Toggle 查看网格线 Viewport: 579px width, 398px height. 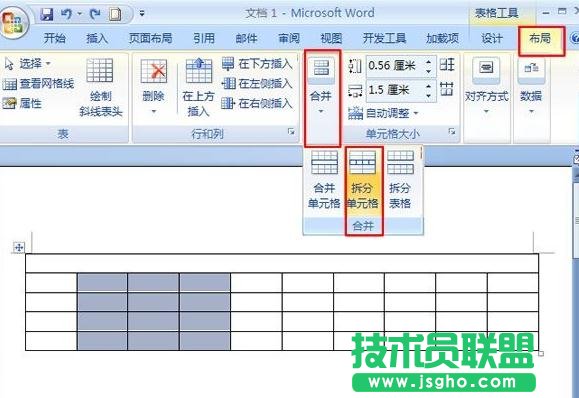pyautogui.click(x=38, y=83)
